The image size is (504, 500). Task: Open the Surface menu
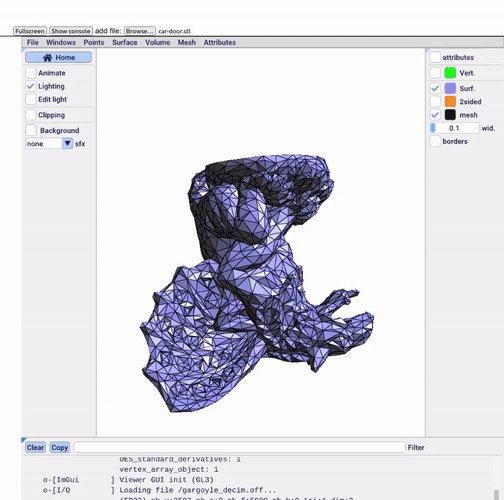125,42
